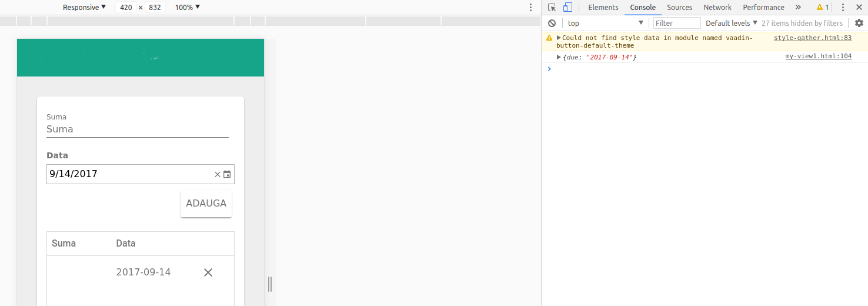868x306 pixels.
Task: Open the 100% zoom dropdown
Action: (188, 8)
